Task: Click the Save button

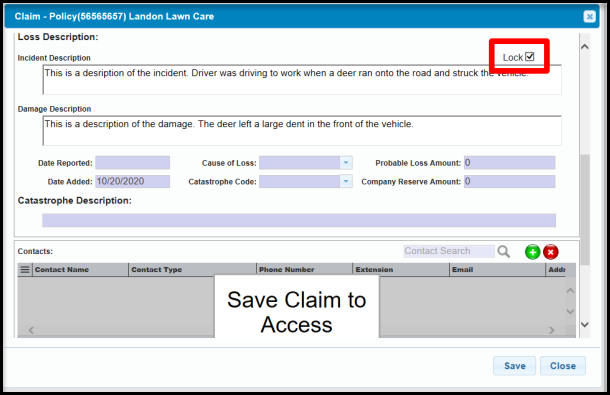Action: coord(514,366)
